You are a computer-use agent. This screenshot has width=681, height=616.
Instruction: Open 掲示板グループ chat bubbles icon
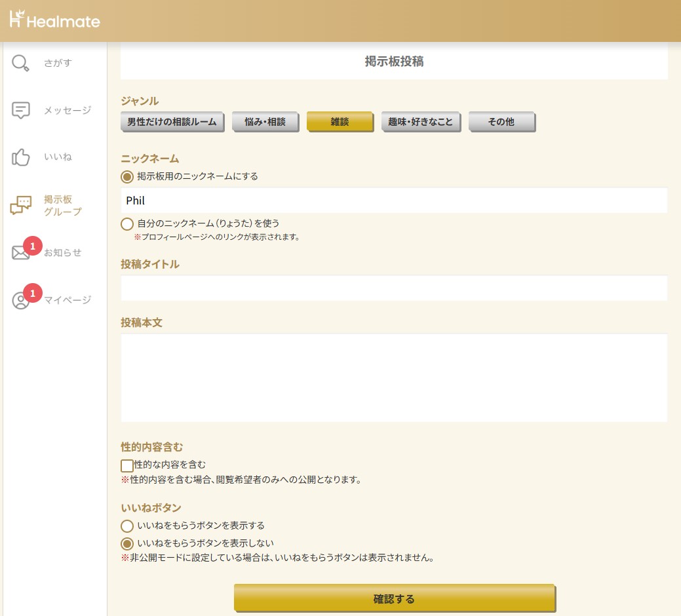[x=21, y=205]
